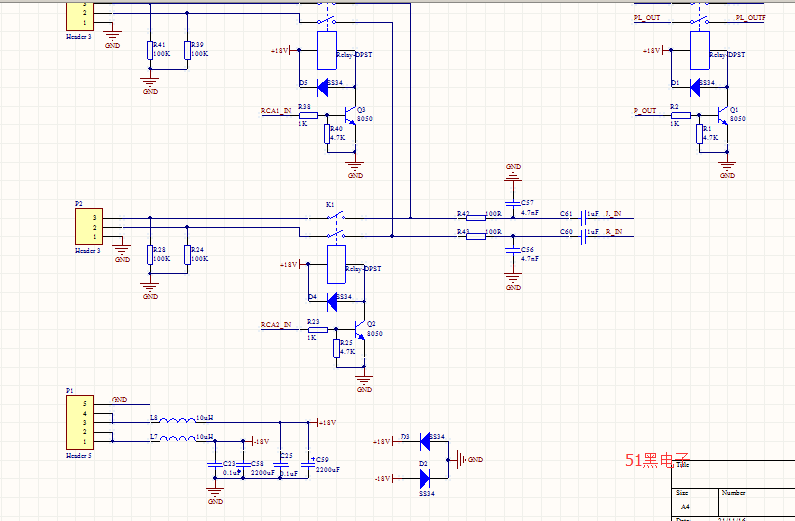Select GND symbol below capacitor C56

click(513, 281)
